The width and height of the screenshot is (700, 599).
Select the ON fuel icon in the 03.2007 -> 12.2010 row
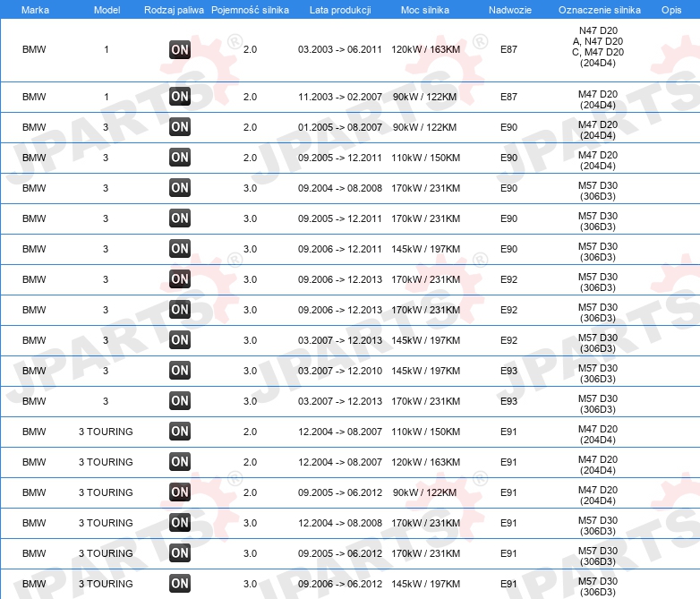180,371
